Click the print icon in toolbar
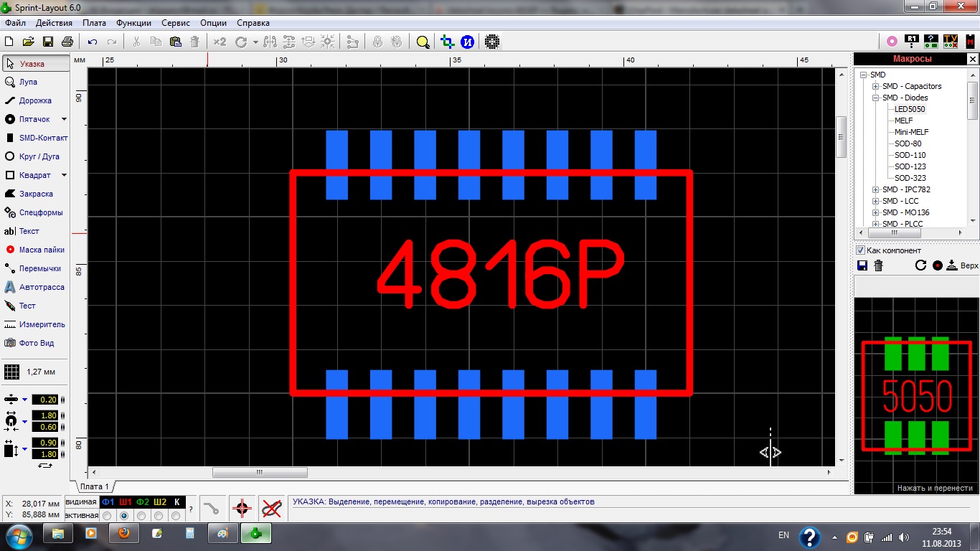The height and width of the screenshot is (551, 980). coord(67,42)
